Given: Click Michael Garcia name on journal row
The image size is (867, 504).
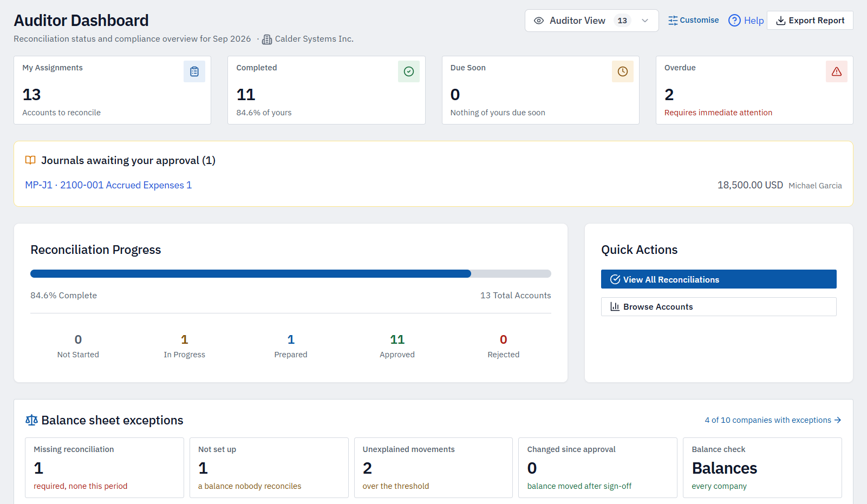Looking at the screenshot, I should click(x=815, y=186).
